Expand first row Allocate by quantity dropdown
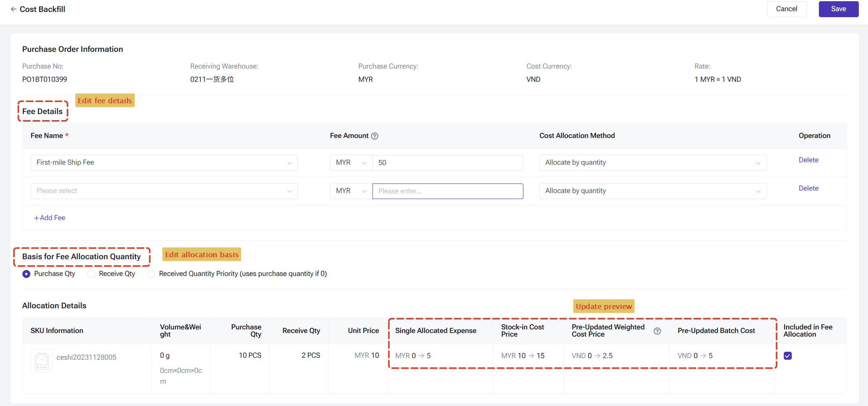The image size is (868, 406). [653, 163]
